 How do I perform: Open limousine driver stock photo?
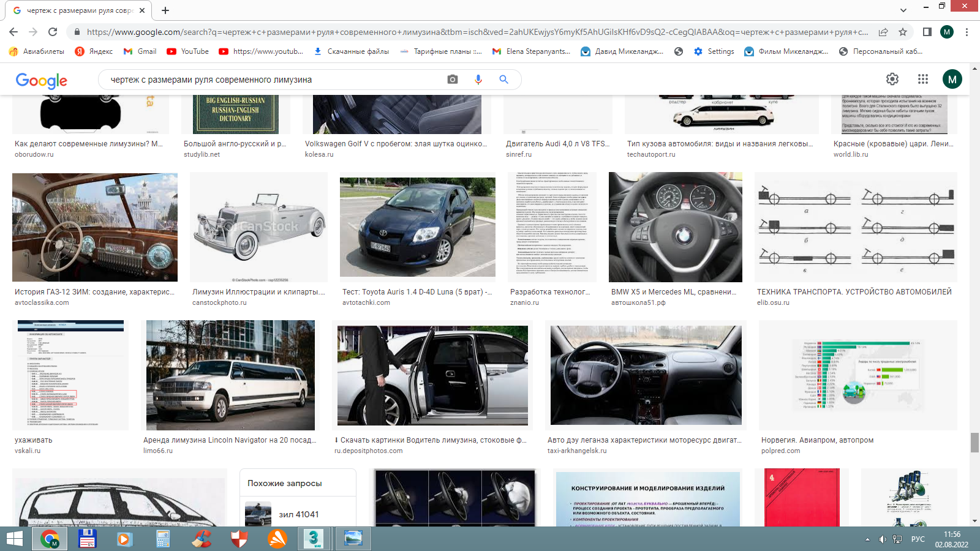[x=432, y=375]
